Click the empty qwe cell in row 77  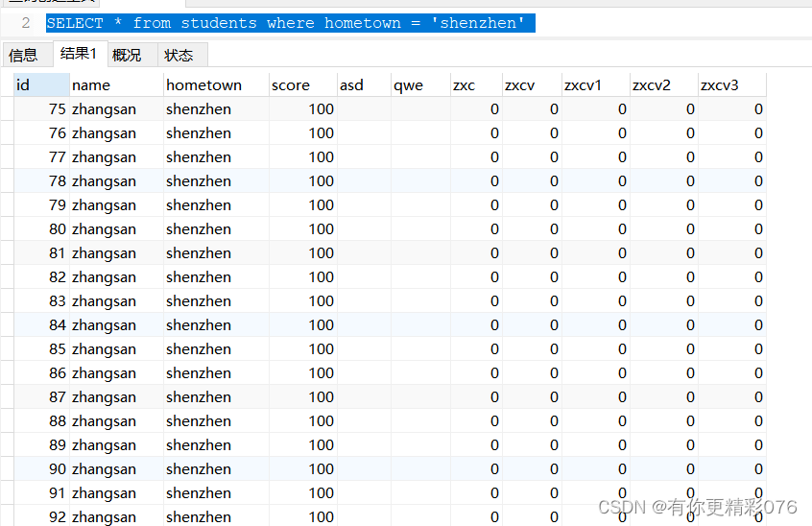click(421, 156)
